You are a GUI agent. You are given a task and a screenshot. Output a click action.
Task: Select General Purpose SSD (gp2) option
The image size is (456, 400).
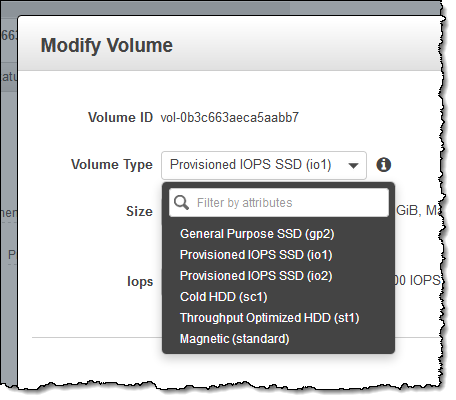(x=257, y=234)
